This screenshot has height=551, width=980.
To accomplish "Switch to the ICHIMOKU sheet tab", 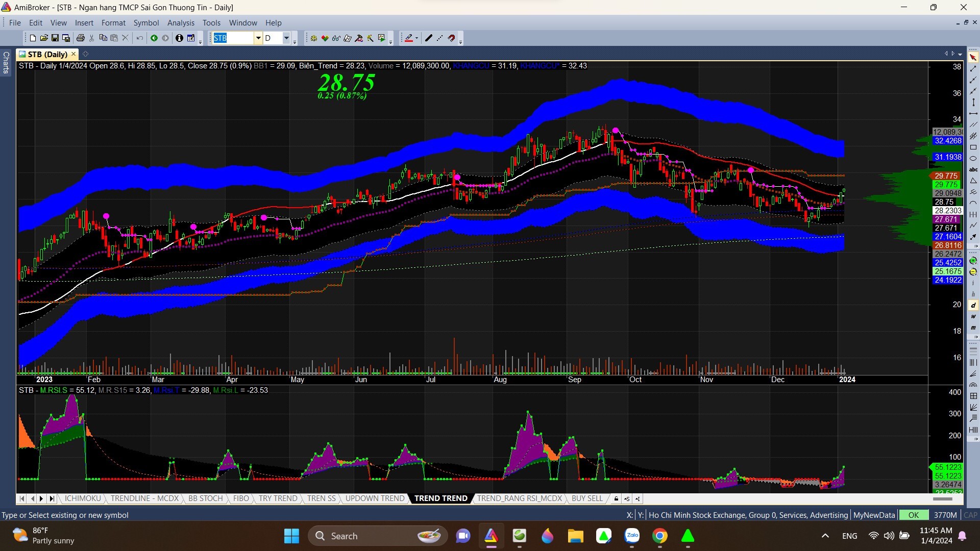I will [x=83, y=498].
